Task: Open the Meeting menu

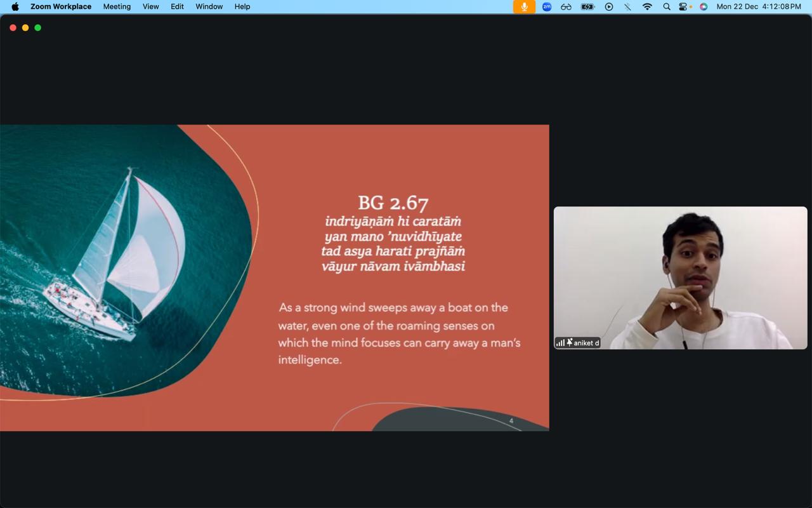Action: click(x=117, y=6)
